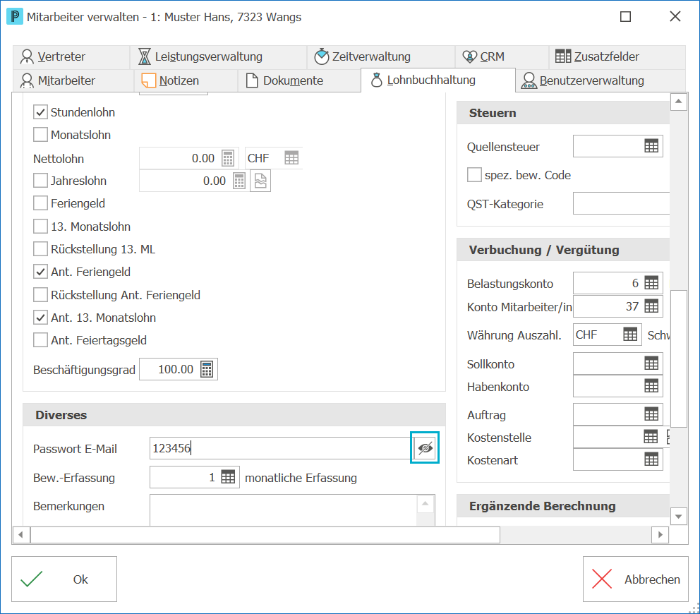Toggle password visibility eye icon

coord(425,447)
